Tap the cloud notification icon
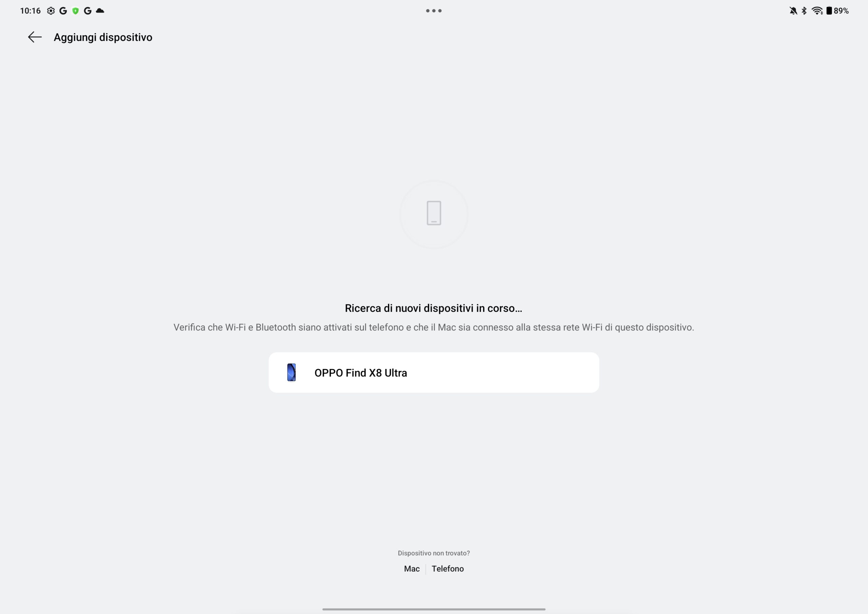Image resolution: width=868 pixels, height=614 pixels. pyautogui.click(x=100, y=11)
